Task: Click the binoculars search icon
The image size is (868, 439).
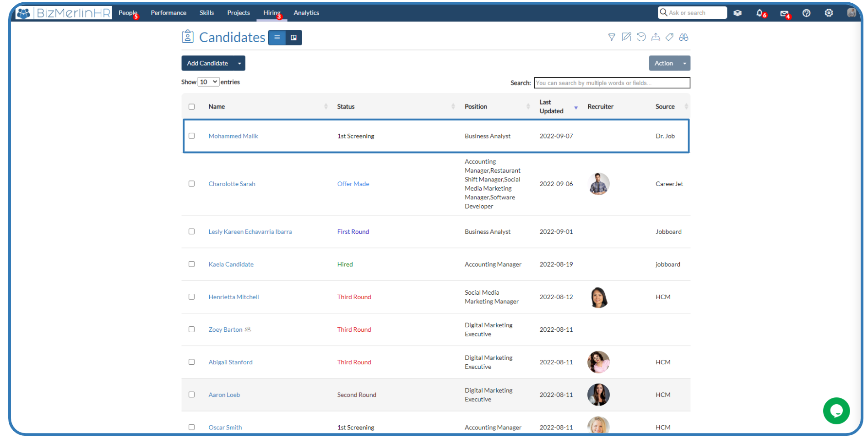Action: click(684, 37)
